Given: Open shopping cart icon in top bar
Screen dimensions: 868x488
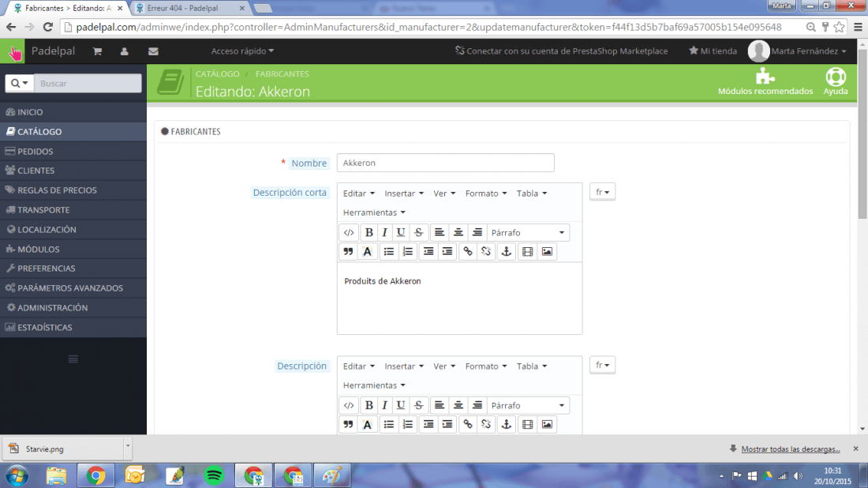Looking at the screenshot, I should pos(97,51).
